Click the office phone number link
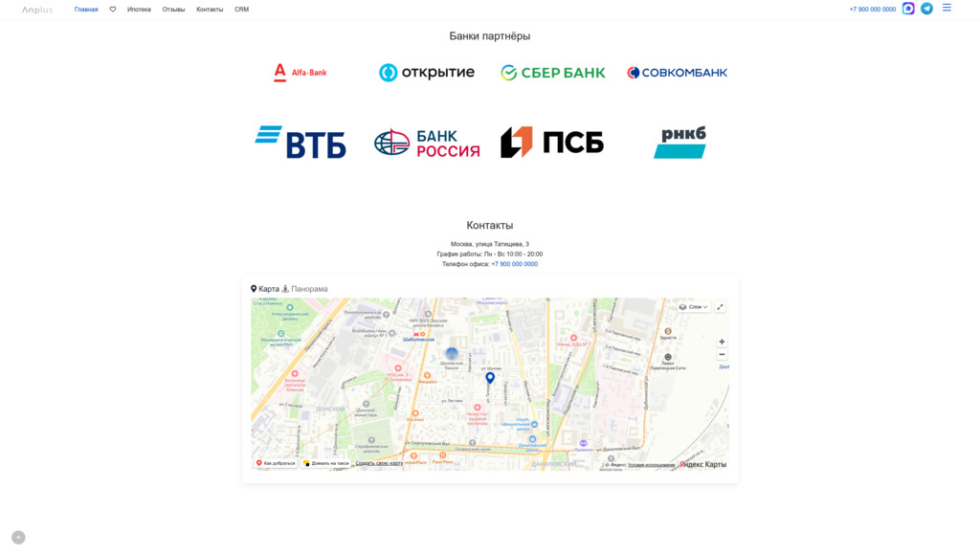Screen dimensions: 980x554 click(x=514, y=264)
